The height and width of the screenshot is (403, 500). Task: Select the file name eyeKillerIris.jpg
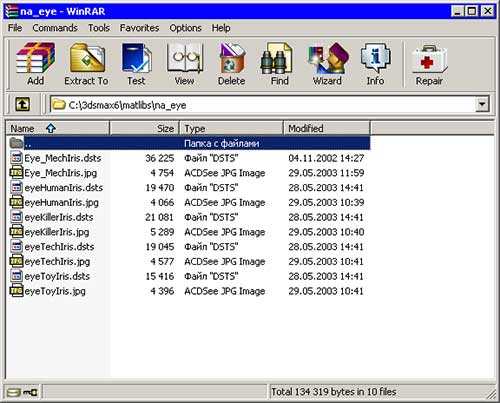[x=57, y=232]
